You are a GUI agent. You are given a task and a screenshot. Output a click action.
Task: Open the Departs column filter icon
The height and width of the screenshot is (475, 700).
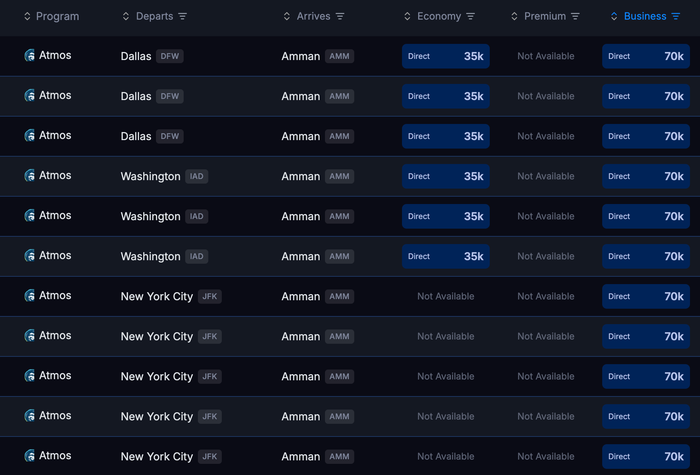(x=182, y=17)
